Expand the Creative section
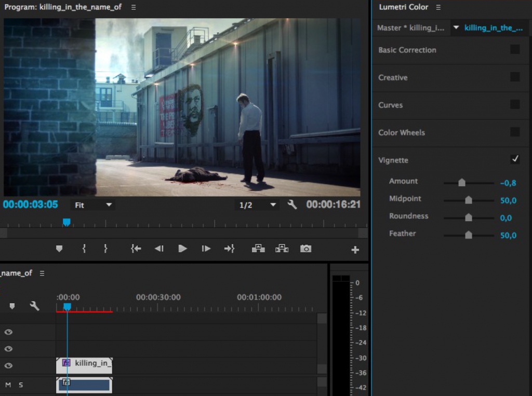The image size is (532, 396). (393, 78)
